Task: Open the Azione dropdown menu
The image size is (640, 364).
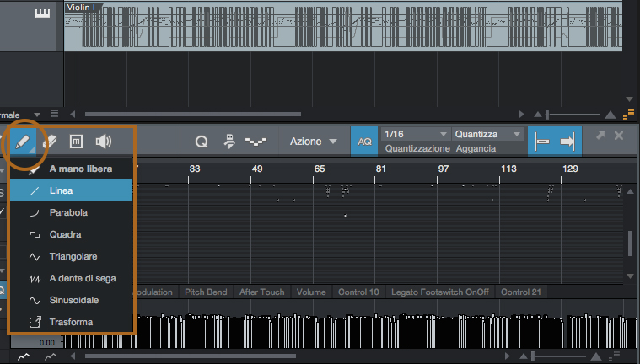Action: [x=314, y=142]
